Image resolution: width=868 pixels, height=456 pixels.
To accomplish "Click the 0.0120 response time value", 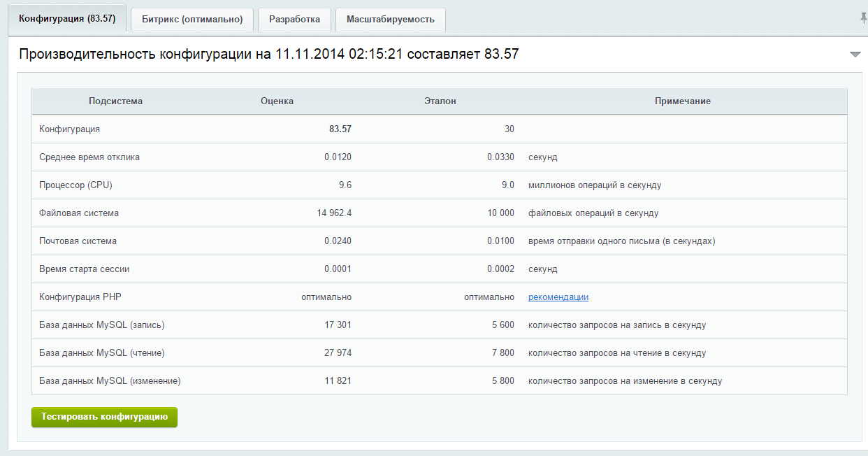I will pos(338,157).
